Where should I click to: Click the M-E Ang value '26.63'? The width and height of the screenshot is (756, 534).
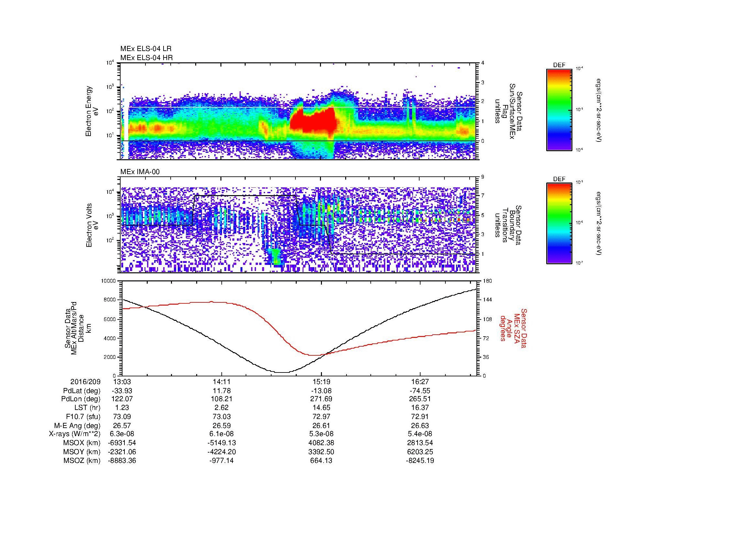(x=420, y=425)
